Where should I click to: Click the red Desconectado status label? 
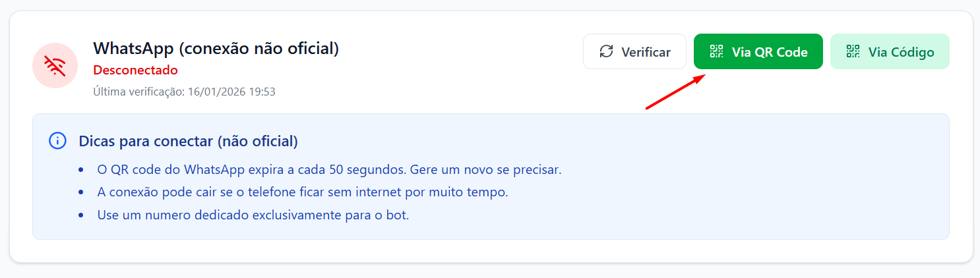tap(135, 70)
